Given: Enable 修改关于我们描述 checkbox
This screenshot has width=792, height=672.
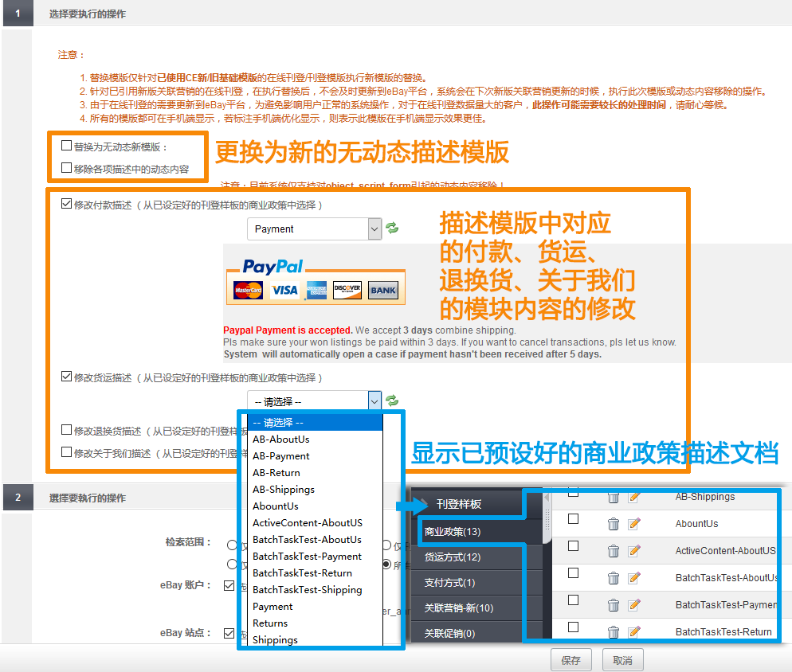Looking at the screenshot, I should point(66,452).
